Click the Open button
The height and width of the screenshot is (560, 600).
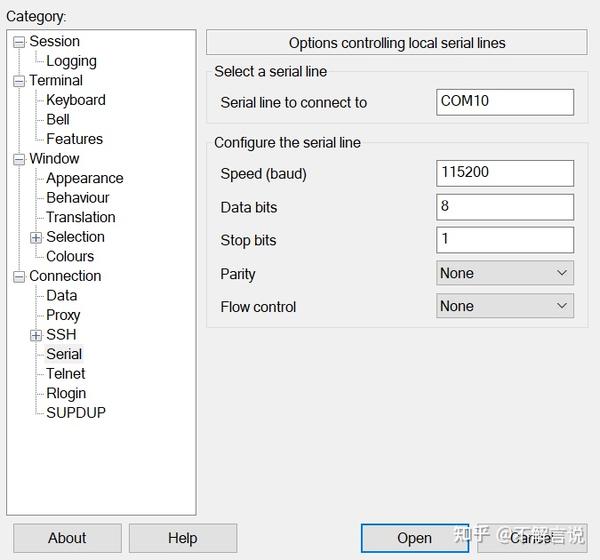pos(414,538)
